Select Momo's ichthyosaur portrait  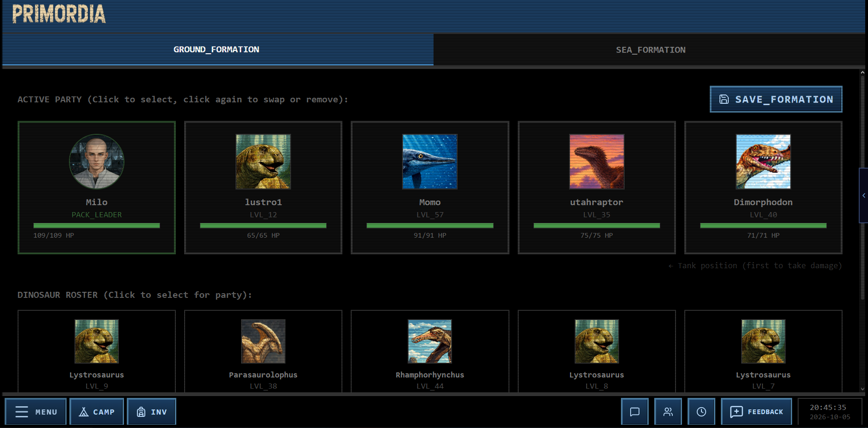pyautogui.click(x=430, y=162)
